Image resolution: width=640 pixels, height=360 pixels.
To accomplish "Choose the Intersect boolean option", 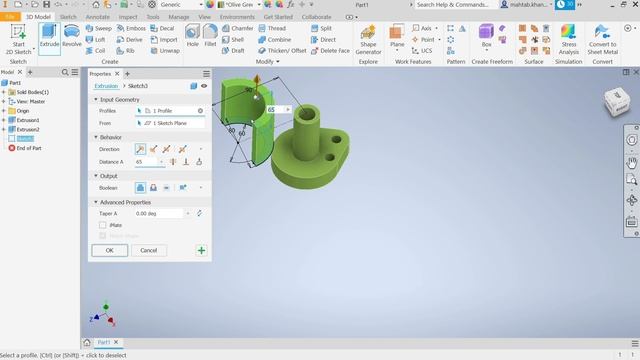I will point(167,188).
